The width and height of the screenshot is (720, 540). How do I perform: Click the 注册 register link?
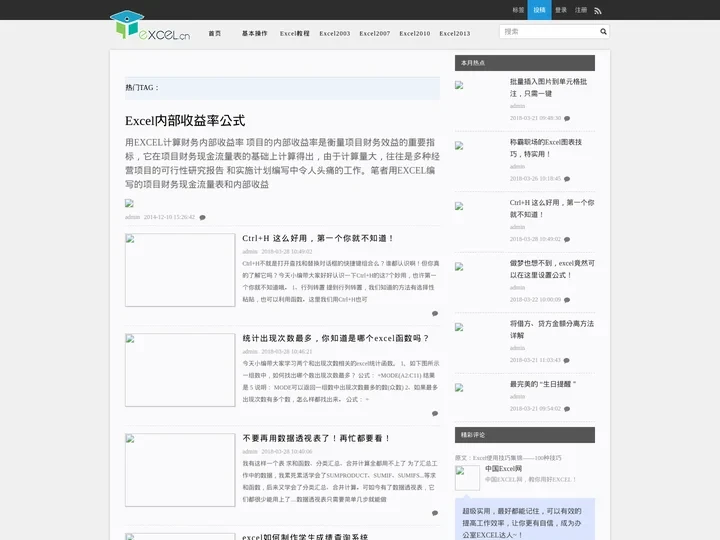(581, 10)
